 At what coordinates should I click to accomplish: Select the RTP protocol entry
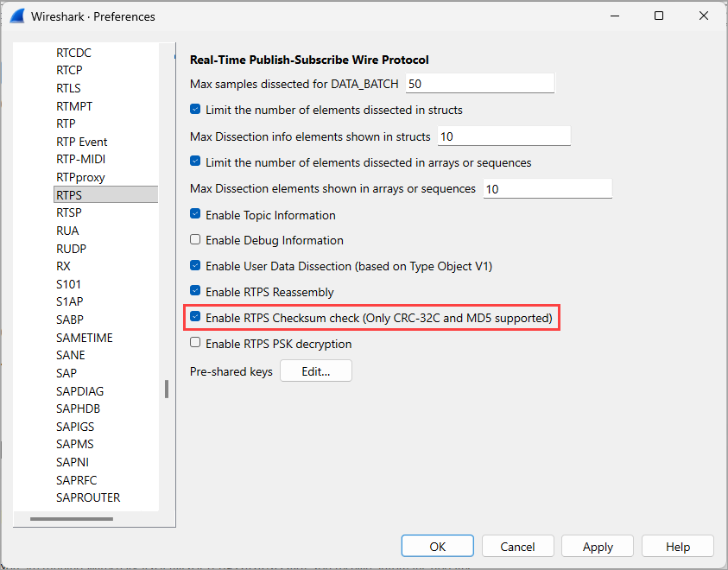pos(66,124)
